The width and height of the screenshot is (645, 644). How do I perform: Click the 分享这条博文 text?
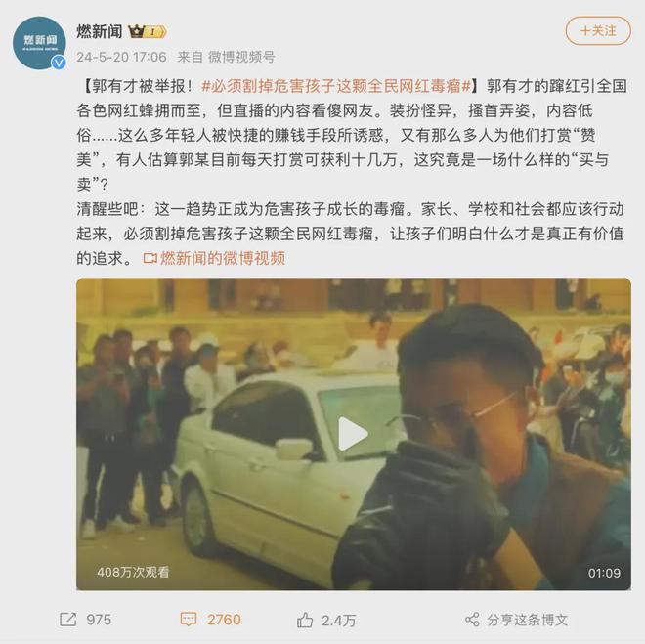528,620
